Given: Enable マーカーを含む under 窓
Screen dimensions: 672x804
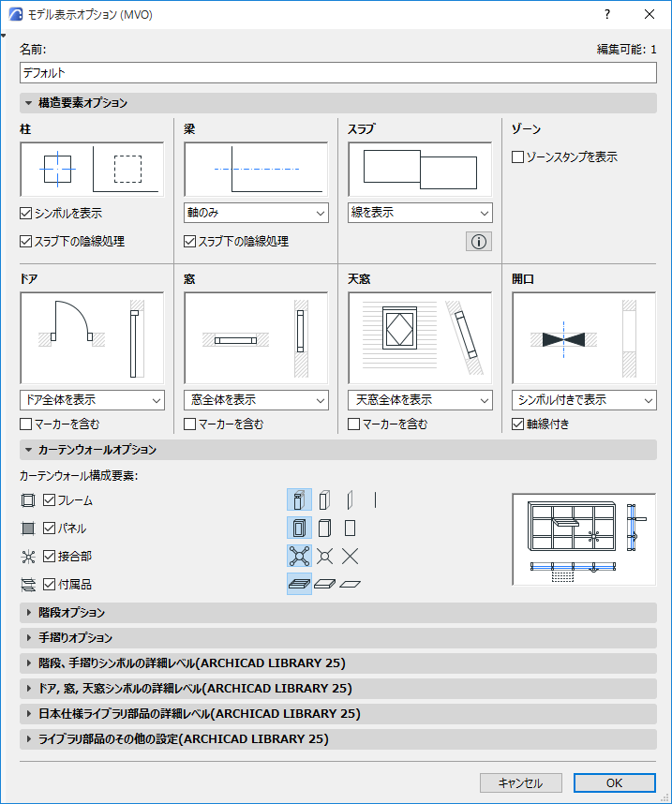Looking at the screenshot, I should tap(189, 424).
